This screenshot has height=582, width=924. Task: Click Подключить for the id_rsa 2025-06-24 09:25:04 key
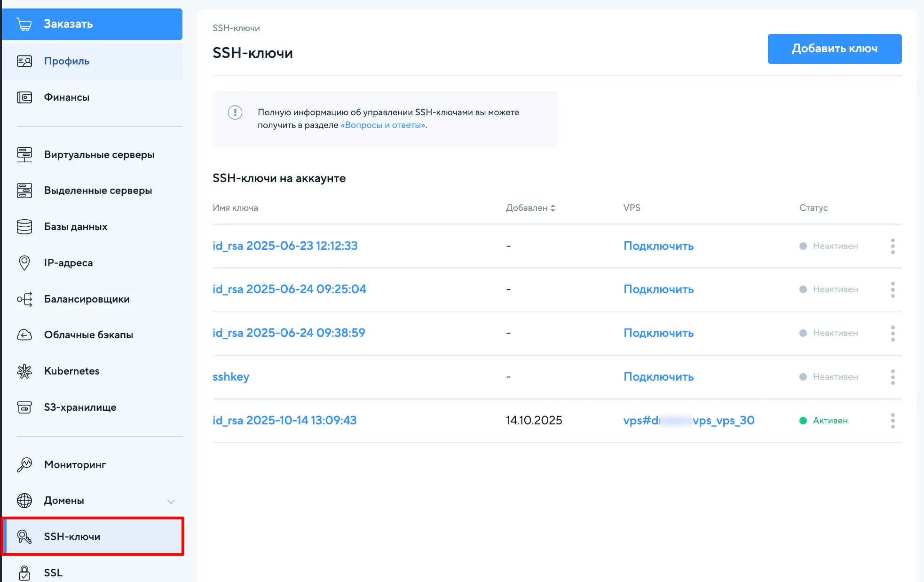point(658,289)
